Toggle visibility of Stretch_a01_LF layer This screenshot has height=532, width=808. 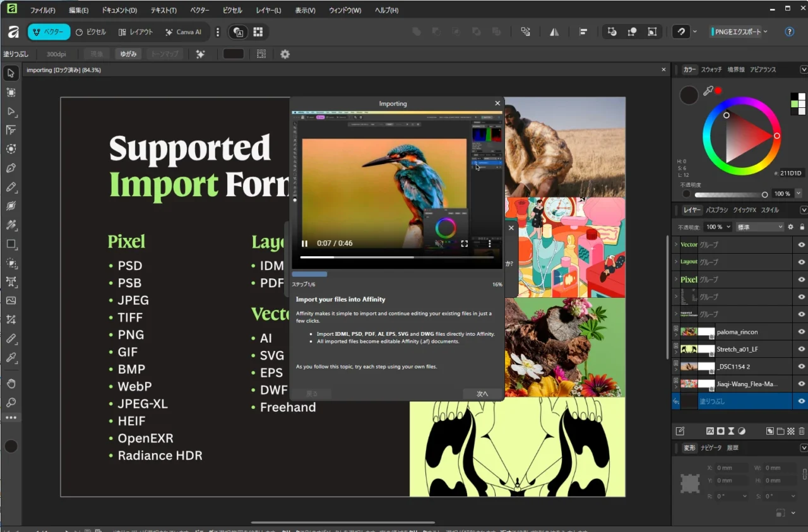click(x=801, y=349)
